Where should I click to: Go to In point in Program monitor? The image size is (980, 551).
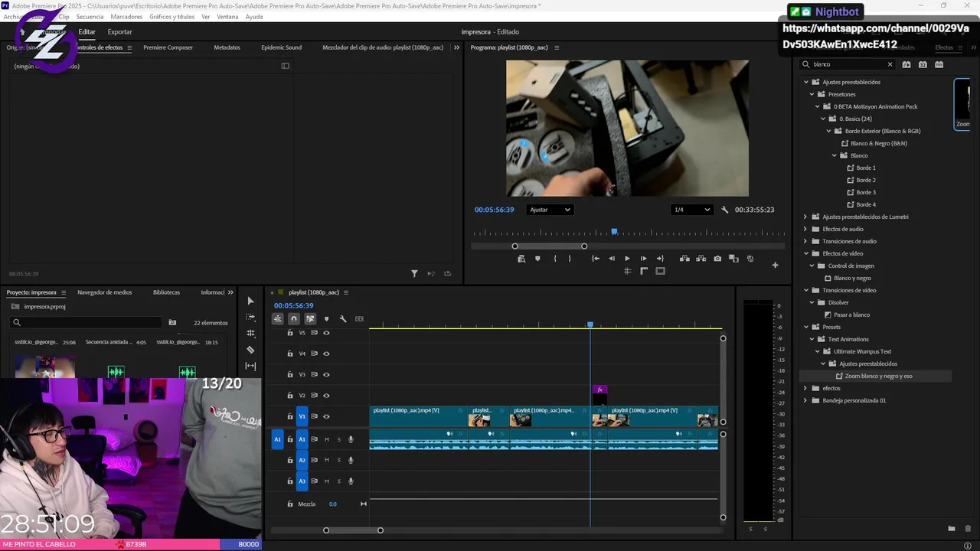point(595,259)
